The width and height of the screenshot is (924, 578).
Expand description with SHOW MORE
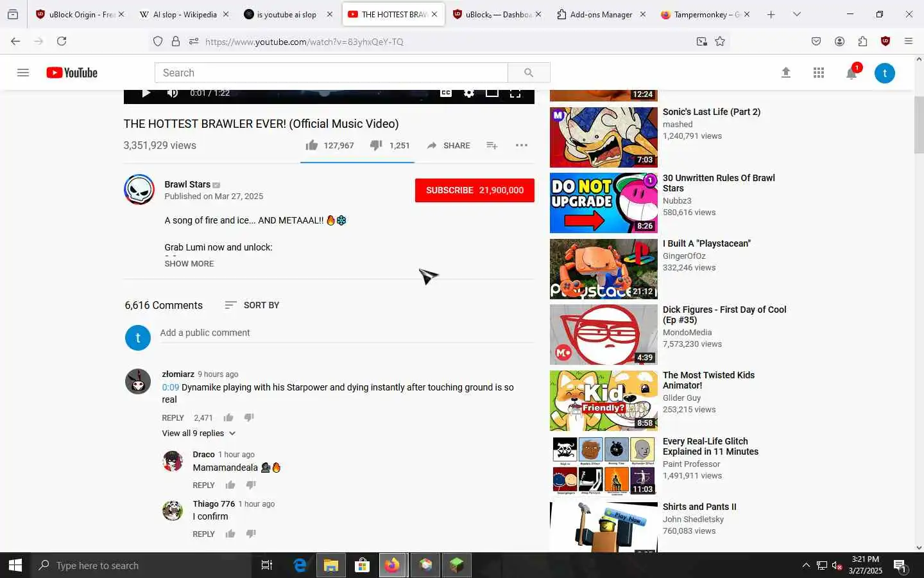(189, 263)
